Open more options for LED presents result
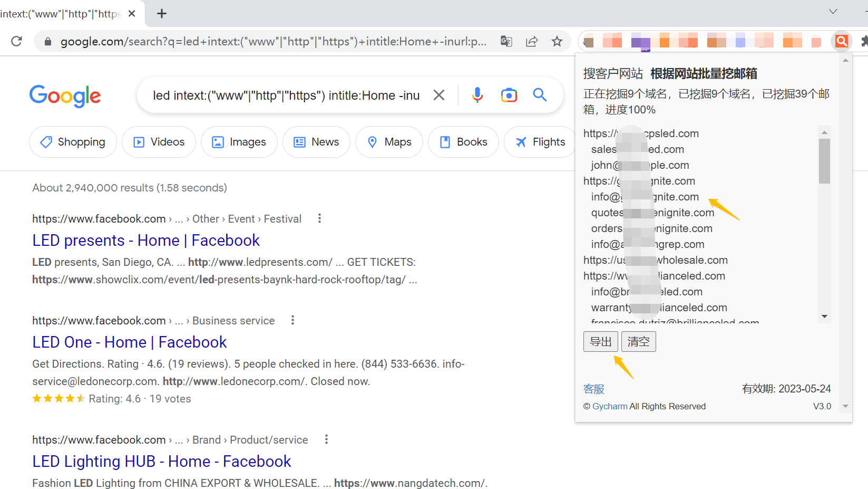 click(319, 218)
